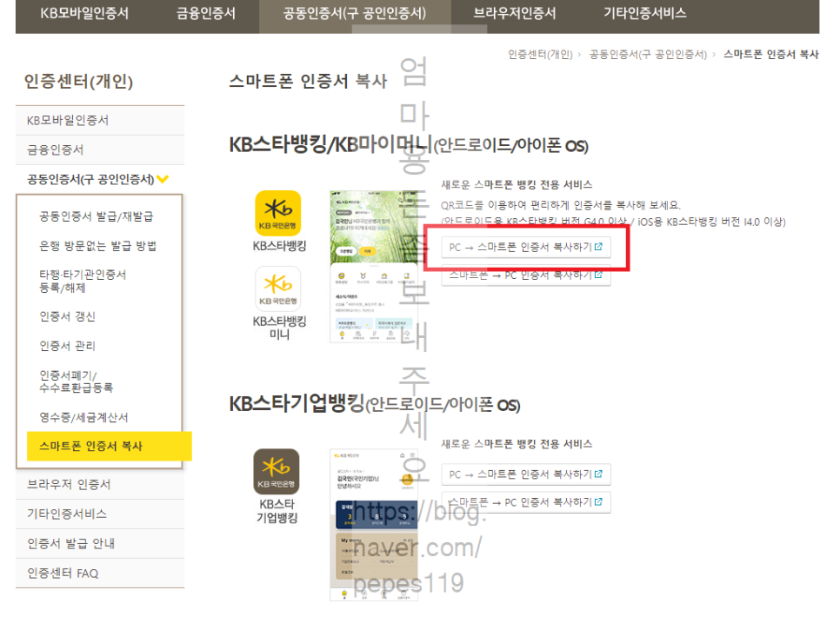Click the 인증센터(개인) breadcrumb link
Screen dimensions: 840x630
click(x=540, y=55)
